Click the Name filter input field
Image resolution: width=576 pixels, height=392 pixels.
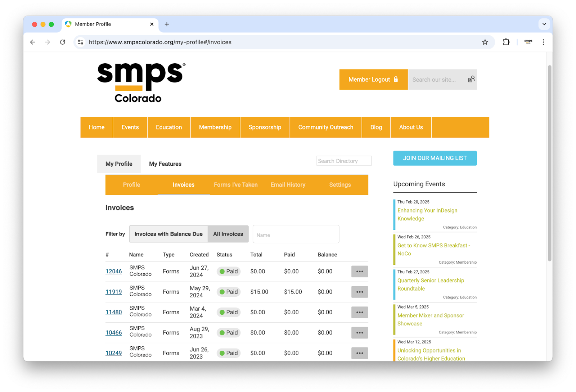(x=296, y=234)
